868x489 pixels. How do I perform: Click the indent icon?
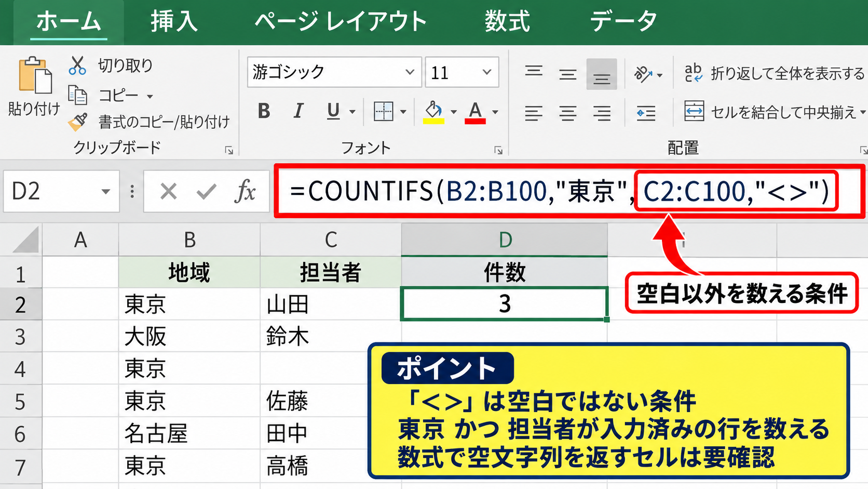click(646, 112)
